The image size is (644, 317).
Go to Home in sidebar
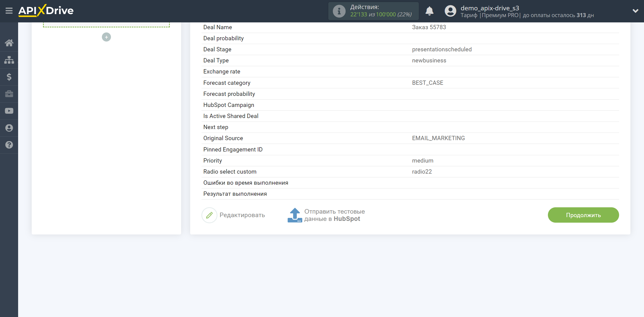click(x=9, y=43)
